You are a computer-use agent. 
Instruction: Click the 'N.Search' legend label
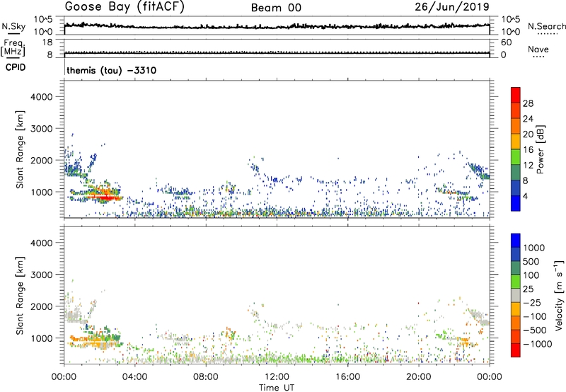point(546,26)
